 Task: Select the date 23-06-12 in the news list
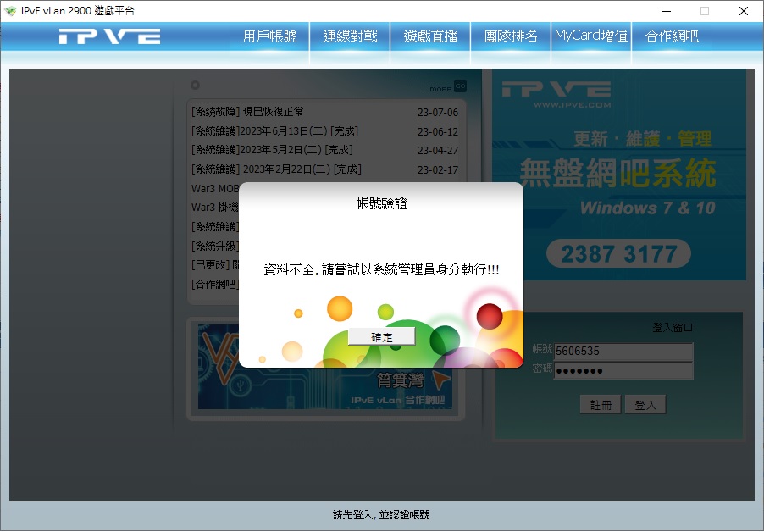(x=438, y=131)
